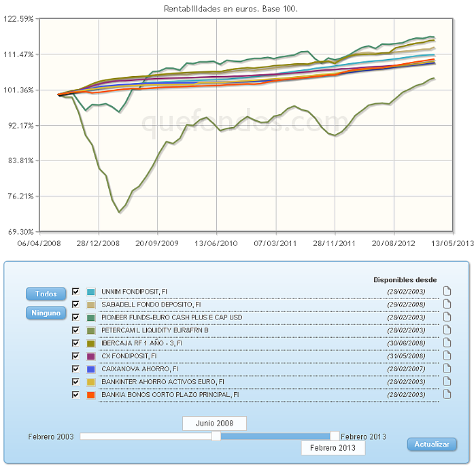Click the date (29/02/2008) for SABADELL FONDO

tap(406, 305)
